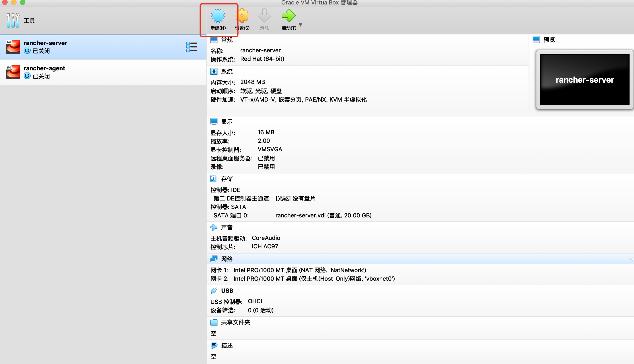Click the 0 (0 活动) device filter value

pos(261,310)
